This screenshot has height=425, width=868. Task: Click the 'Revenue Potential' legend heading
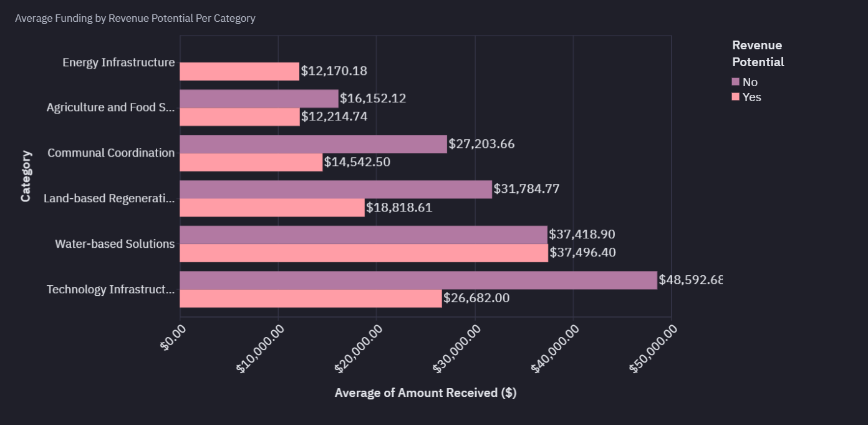[758, 54]
